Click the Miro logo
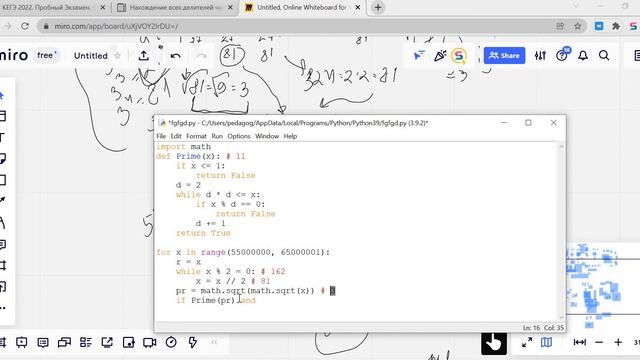Screen dimensions: 640x360 tap(14, 55)
